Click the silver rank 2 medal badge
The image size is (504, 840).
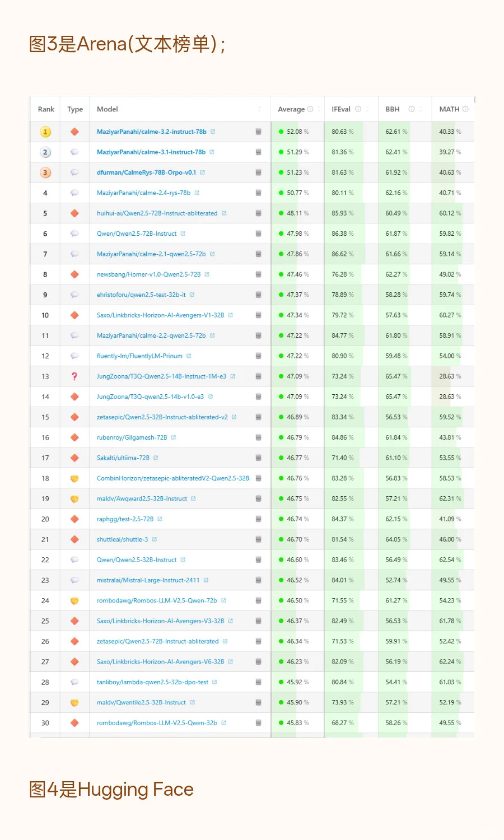coord(45,152)
